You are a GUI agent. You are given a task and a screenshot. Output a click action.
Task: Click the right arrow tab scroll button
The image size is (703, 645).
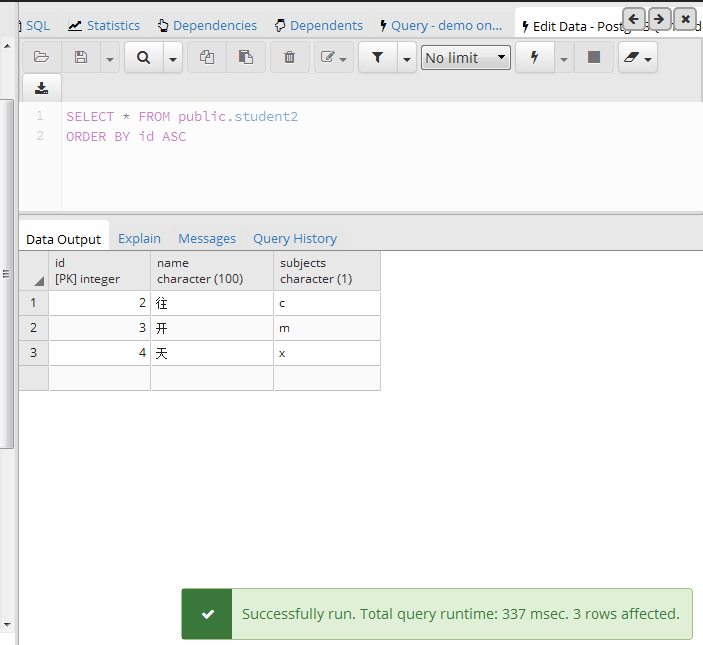tap(659, 19)
